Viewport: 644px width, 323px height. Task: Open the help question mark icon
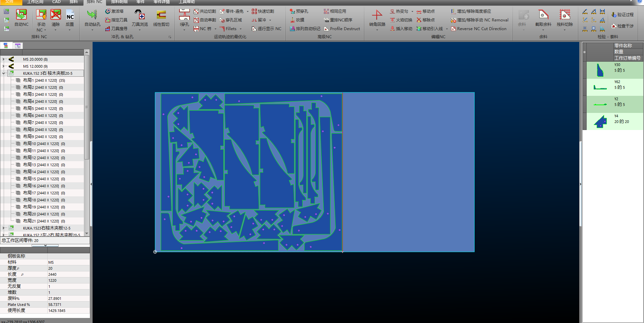point(640,1)
